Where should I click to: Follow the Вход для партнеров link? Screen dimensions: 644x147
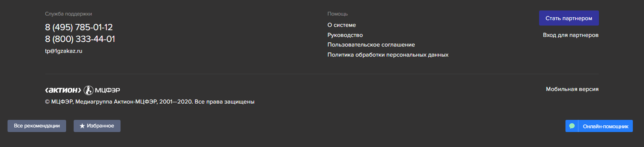click(x=571, y=35)
